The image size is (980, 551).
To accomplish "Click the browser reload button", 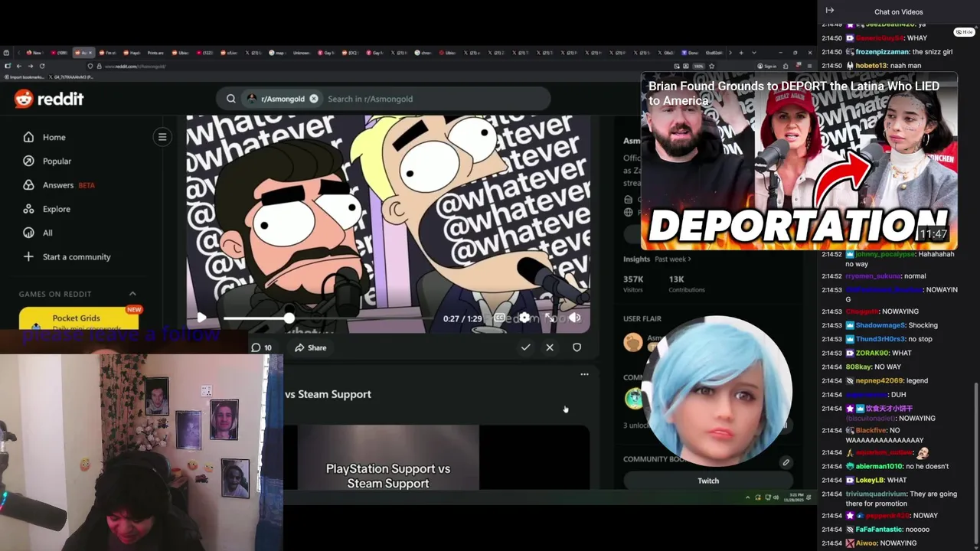I will pos(42,66).
